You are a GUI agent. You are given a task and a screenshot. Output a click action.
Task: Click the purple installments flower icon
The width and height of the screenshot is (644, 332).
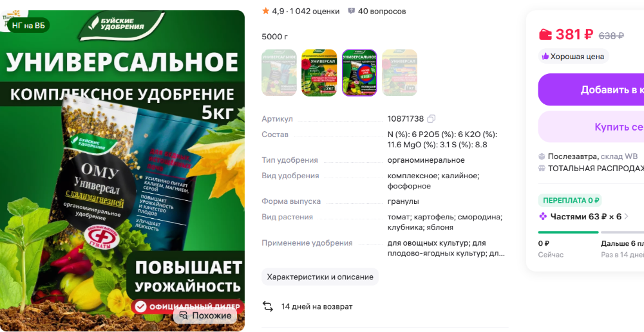click(x=542, y=216)
